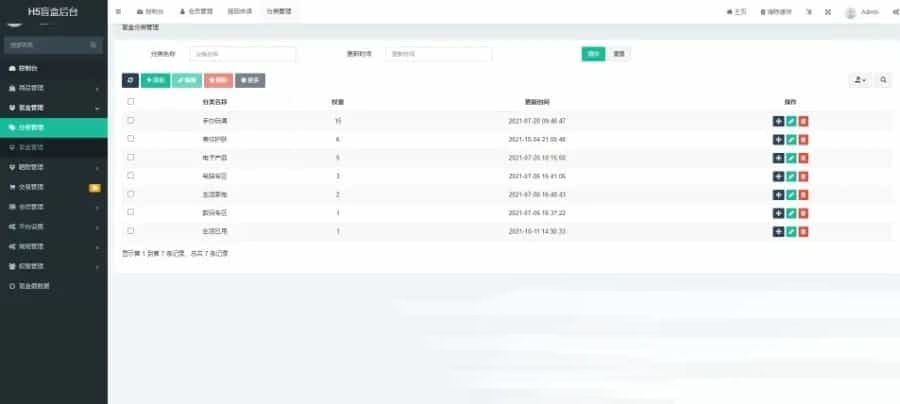This screenshot has width=900, height=404.
Task: Switch to the first tab in the top bar
Action: point(151,12)
